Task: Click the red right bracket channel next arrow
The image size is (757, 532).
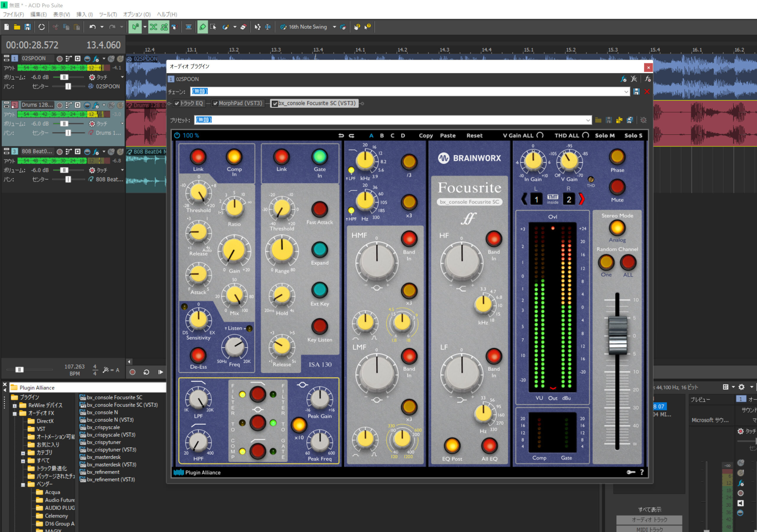Action: click(582, 199)
